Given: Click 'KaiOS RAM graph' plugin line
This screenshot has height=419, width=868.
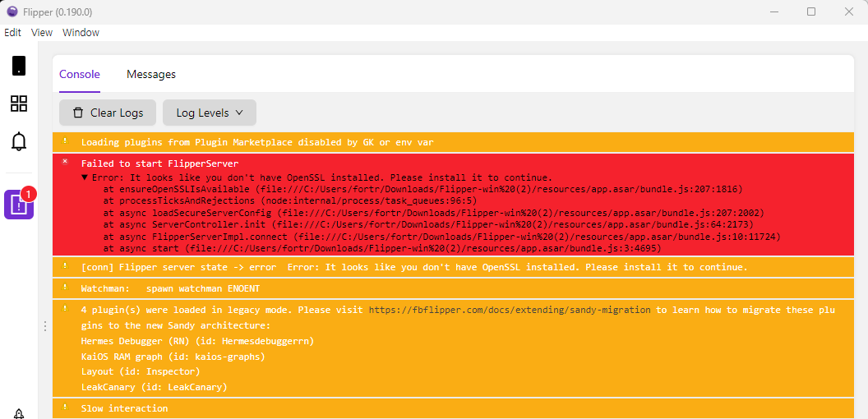Looking at the screenshot, I should pos(173,357).
